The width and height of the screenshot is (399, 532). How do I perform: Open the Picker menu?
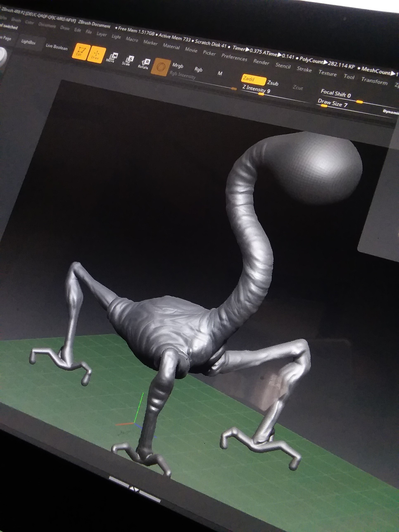209,53
